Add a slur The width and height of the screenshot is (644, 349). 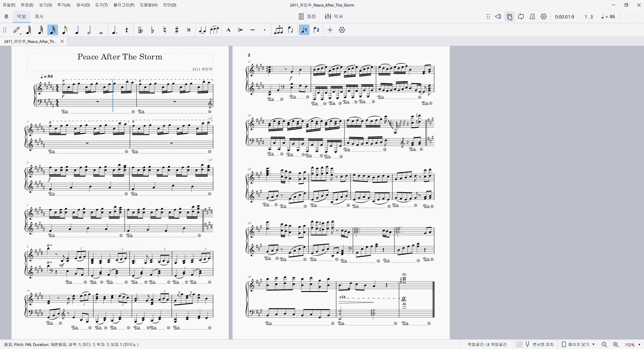(214, 30)
